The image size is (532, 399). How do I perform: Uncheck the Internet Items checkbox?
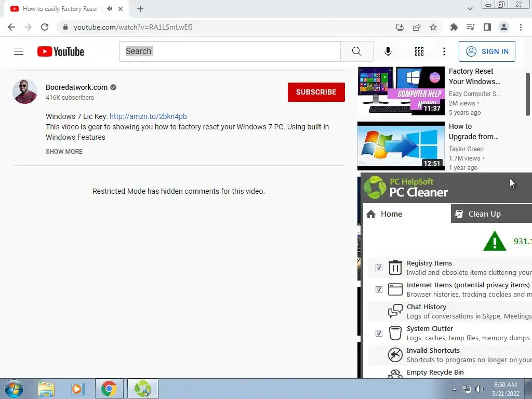[x=379, y=289]
